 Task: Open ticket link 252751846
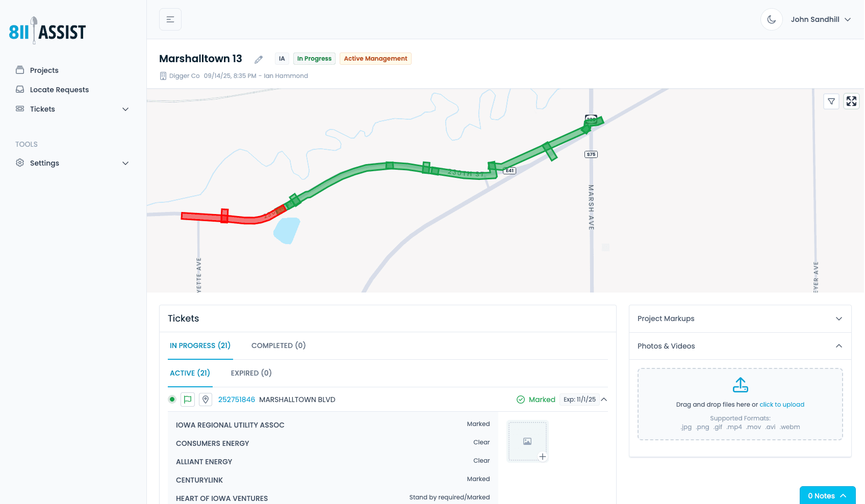[237, 400]
